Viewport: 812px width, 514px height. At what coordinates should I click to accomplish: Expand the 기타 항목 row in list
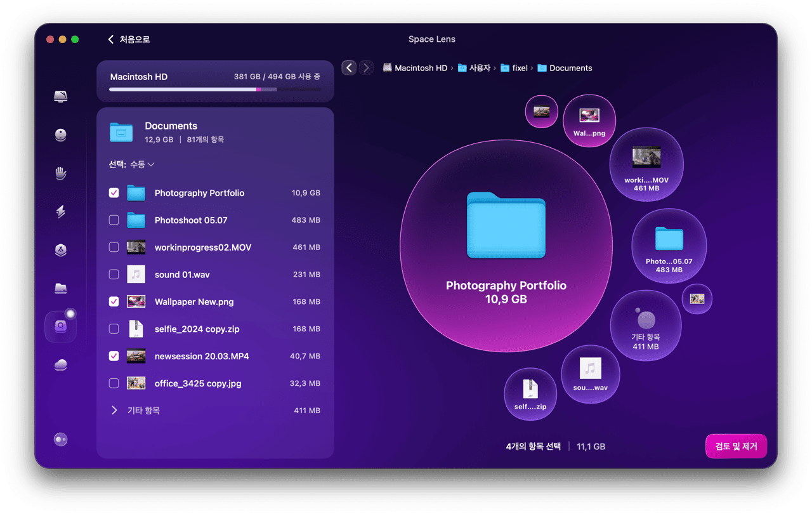point(114,411)
